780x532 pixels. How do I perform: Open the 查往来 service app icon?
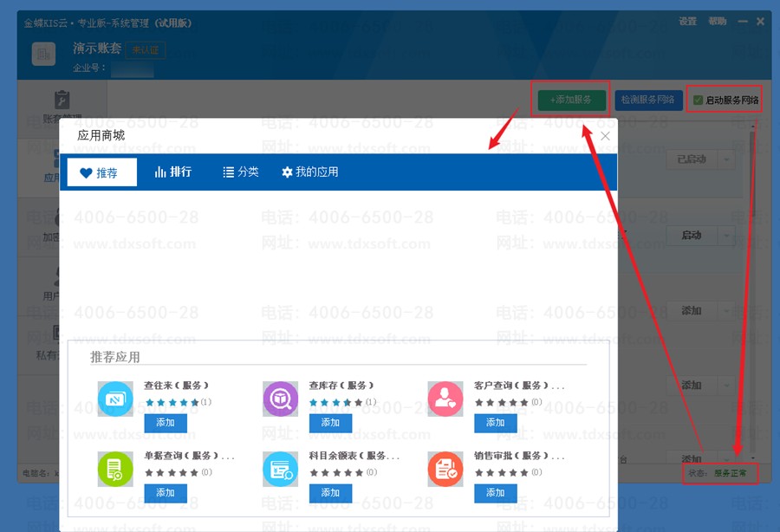coord(115,399)
